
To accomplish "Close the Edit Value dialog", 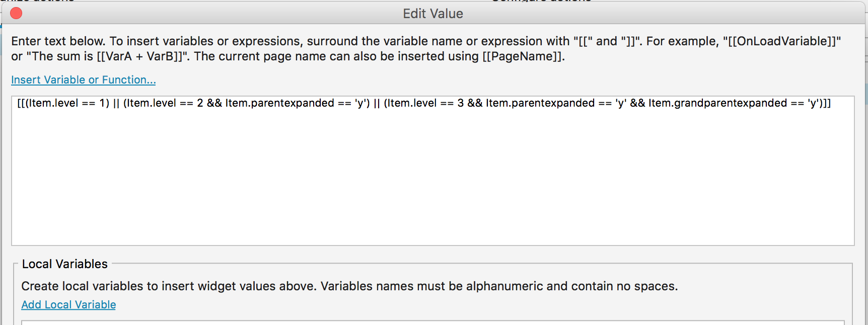I will pyautogui.click(x=16, y=13).
